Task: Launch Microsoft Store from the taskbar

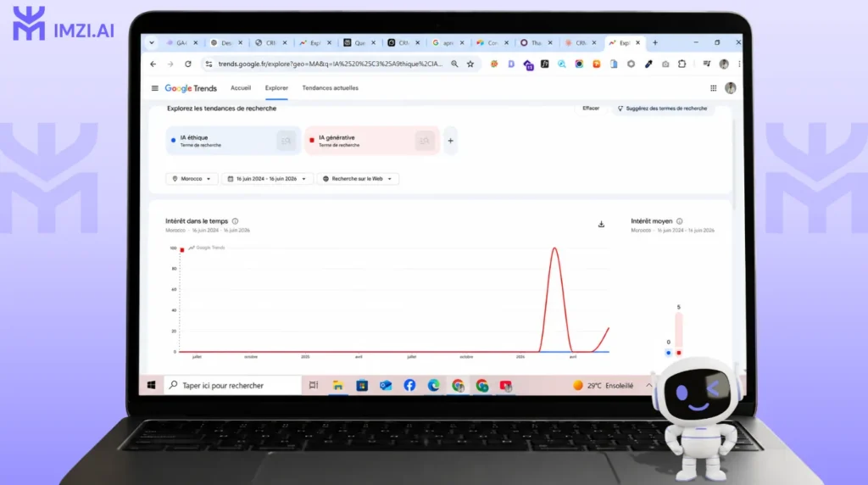Action: 362,385
